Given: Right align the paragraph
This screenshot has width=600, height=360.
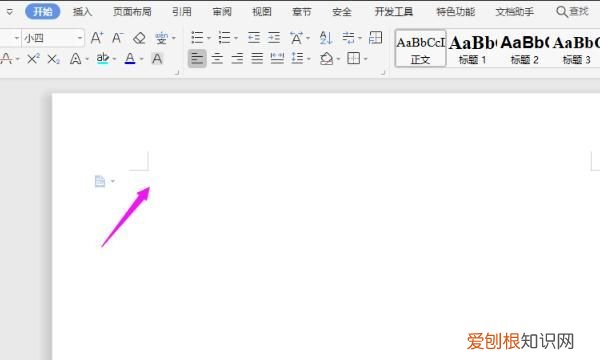Looking at the screenshot, I should point(237,59).
